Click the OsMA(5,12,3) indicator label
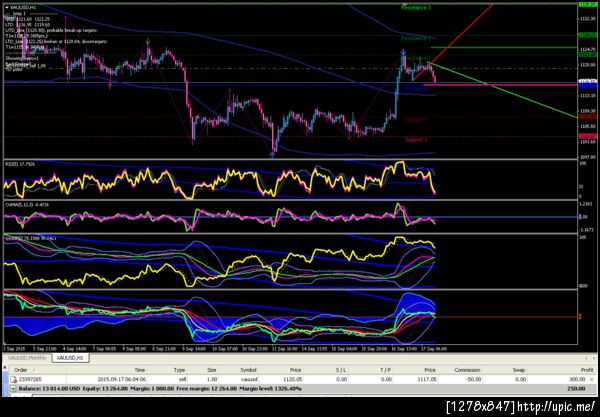This screenshot has height=417, width=600. click(27, 205)
